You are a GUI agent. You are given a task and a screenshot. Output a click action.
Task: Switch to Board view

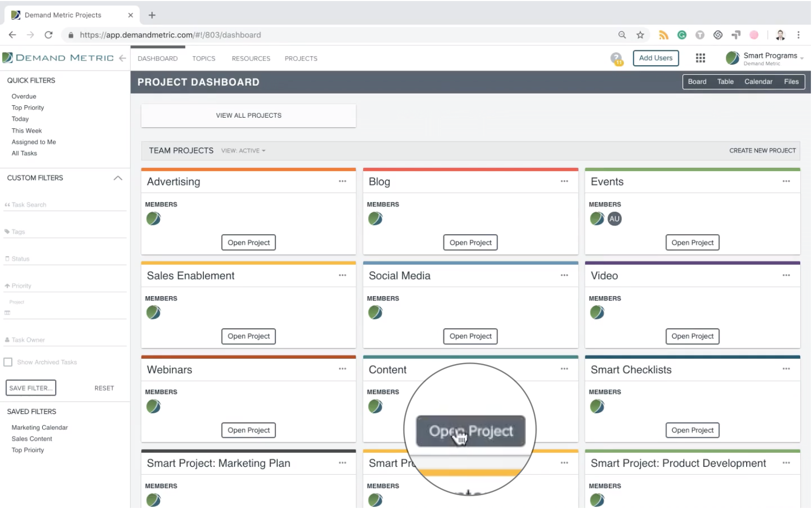[697, 82]
